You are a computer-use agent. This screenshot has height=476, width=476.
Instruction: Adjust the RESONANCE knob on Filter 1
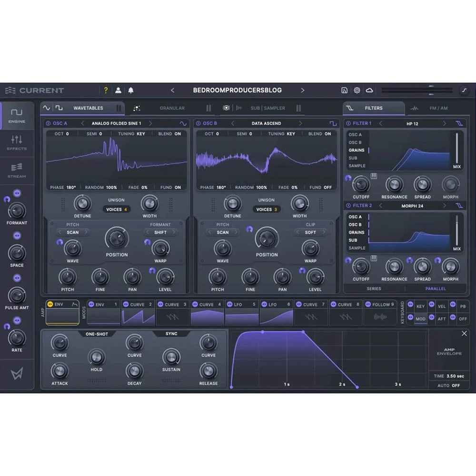(x=394, y=185)
